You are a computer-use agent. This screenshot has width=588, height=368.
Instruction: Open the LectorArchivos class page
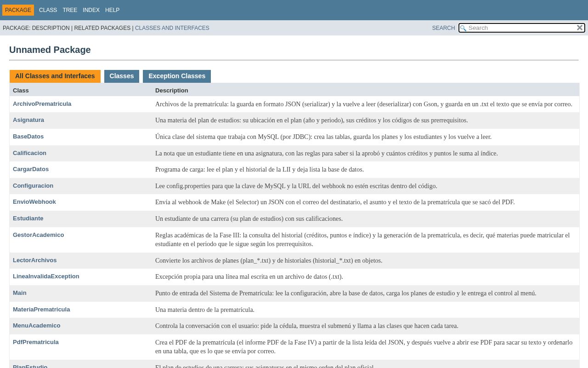(x=34, y=260)
